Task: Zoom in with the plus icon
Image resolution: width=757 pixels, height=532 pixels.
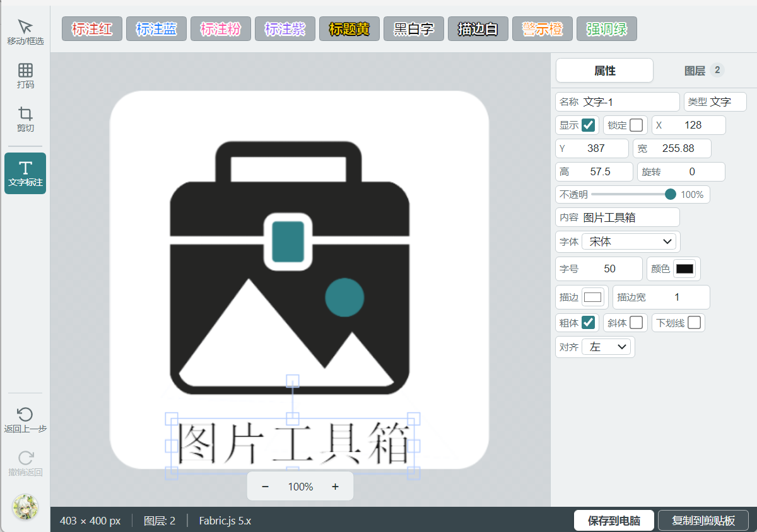Action: [x=335, y=487]
